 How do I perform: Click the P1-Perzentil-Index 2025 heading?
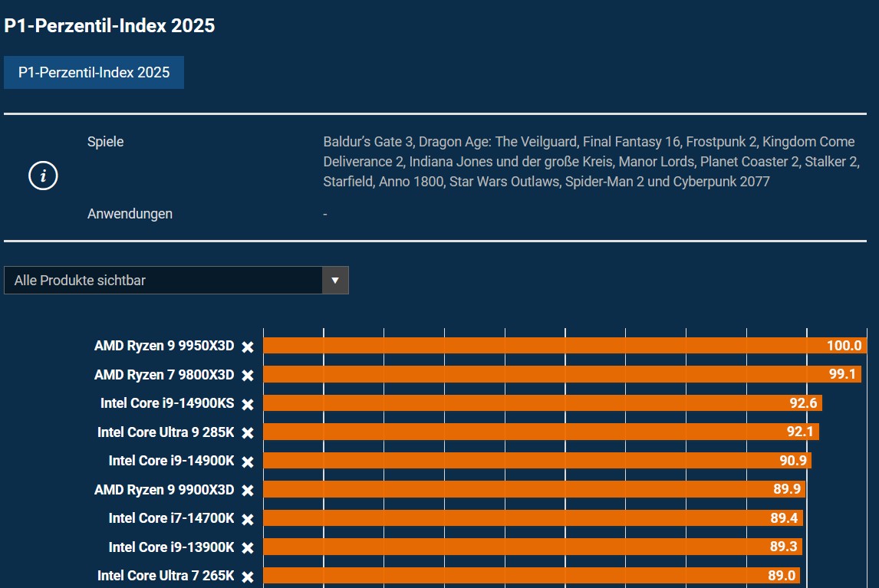(108, 25)
